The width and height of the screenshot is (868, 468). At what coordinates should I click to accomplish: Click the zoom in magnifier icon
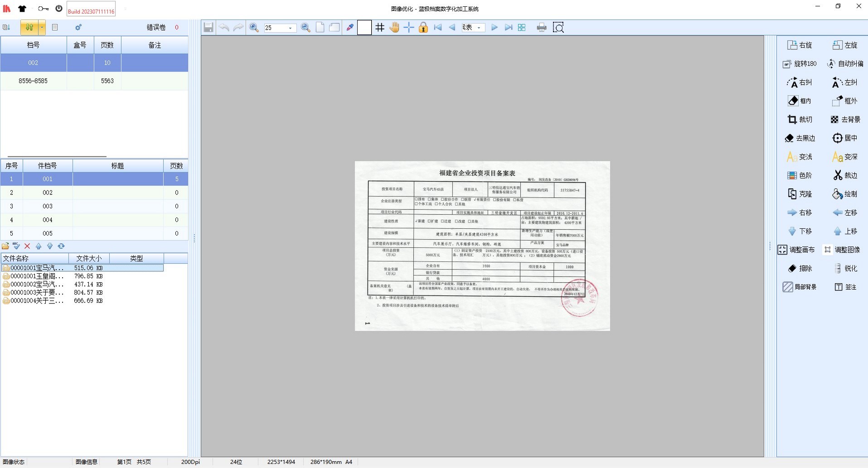coord(254,28)
